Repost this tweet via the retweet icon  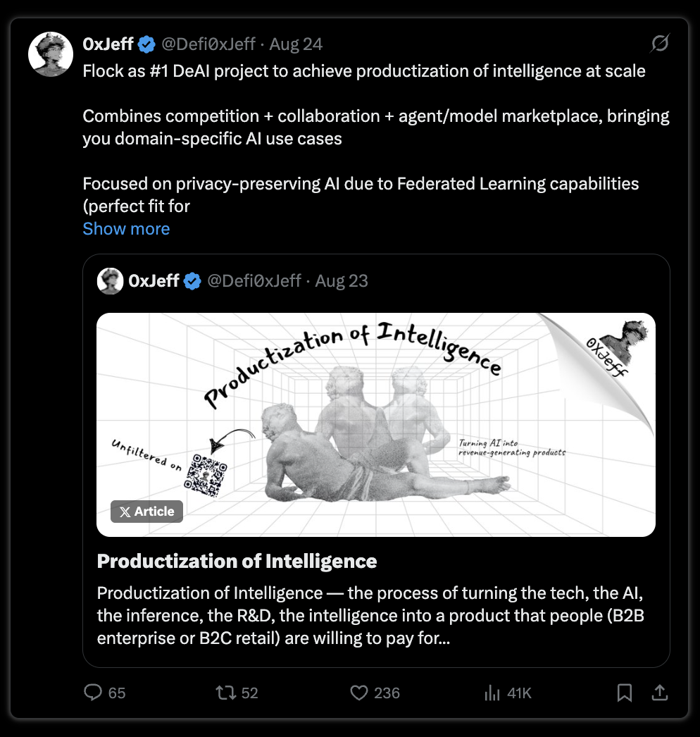click(226, 693)
